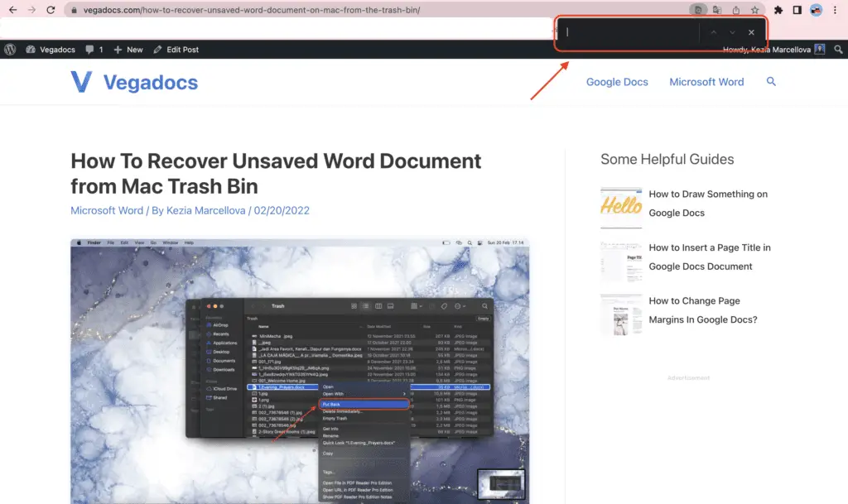Open How to Draw Something on Google Docs
This screenshot has height=504, width=848.
coord(708,203)
